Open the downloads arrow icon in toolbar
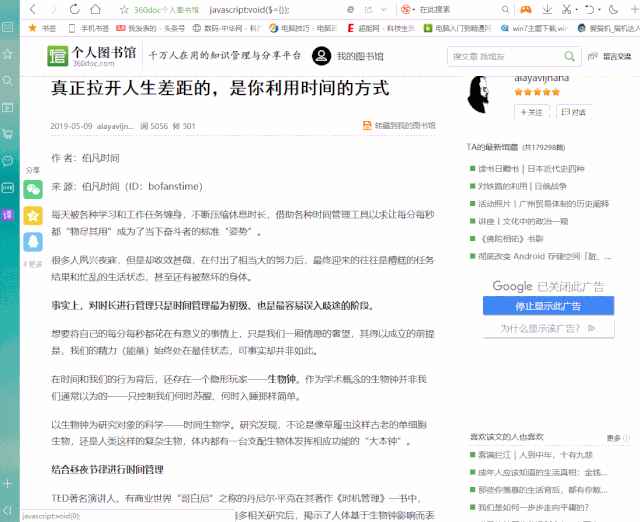 [547, 9]
